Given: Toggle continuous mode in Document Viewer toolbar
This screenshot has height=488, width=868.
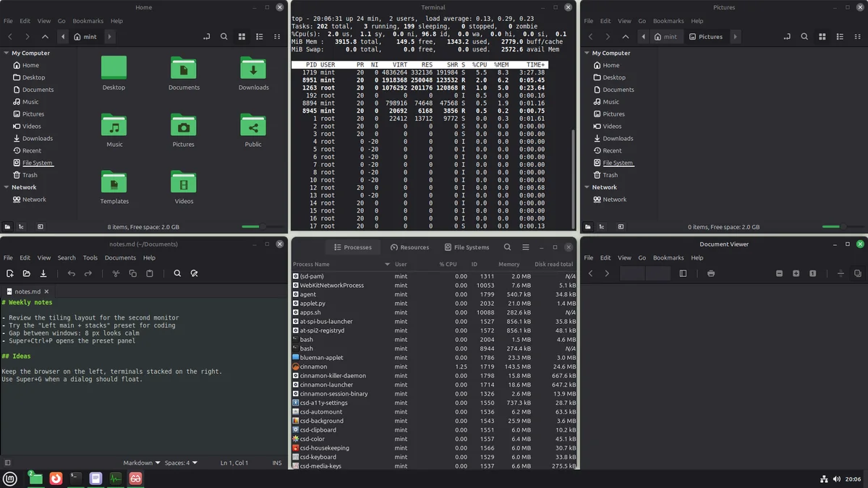Looking at the screenshot, I should pos(841,274).
